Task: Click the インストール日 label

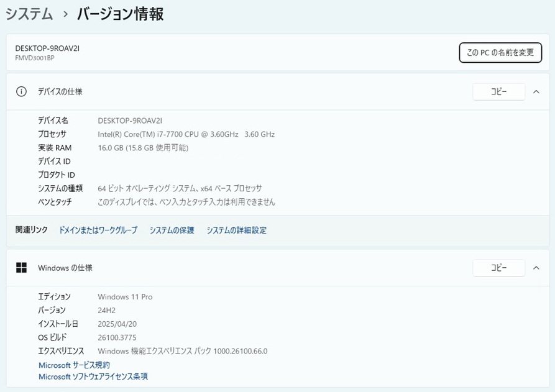Action: [x=58, y=324]
